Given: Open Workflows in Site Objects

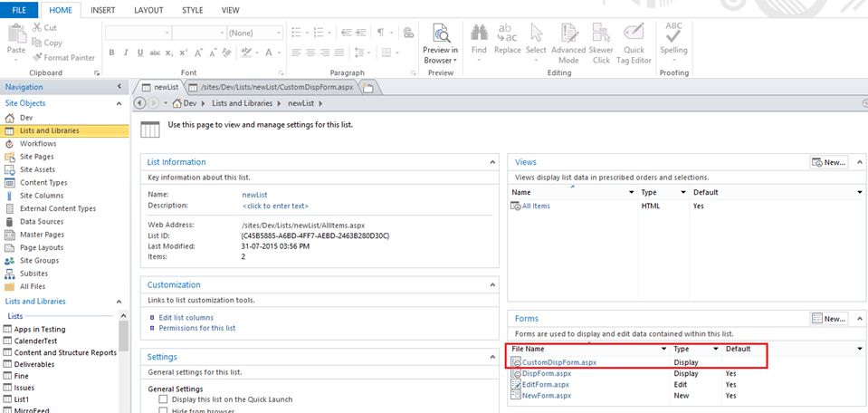Looking at the screenshot, I should [x=38, y=144].
